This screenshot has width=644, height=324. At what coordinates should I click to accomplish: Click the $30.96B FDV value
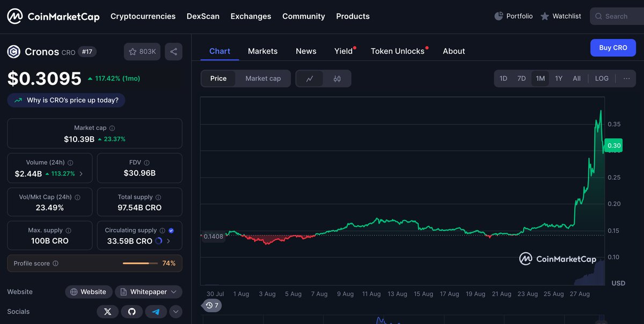pyautogui.click(x=140, y=173)
